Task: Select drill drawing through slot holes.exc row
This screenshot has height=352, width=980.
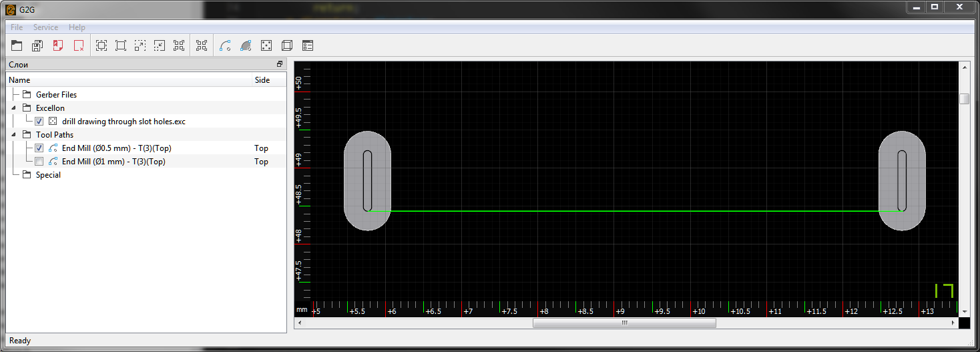Action: (x=124, y=122)
